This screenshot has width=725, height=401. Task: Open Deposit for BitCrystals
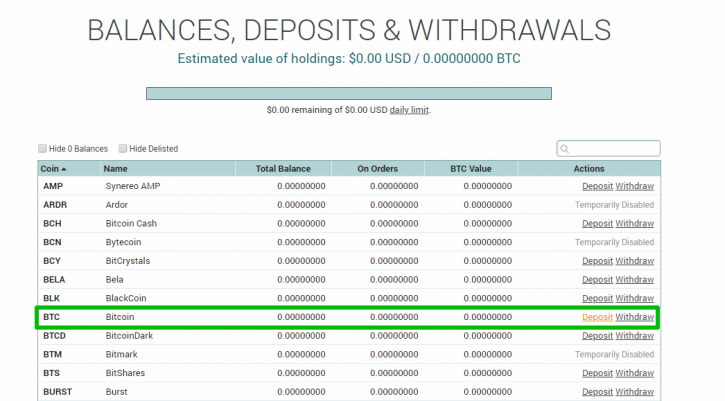point(597,261)
